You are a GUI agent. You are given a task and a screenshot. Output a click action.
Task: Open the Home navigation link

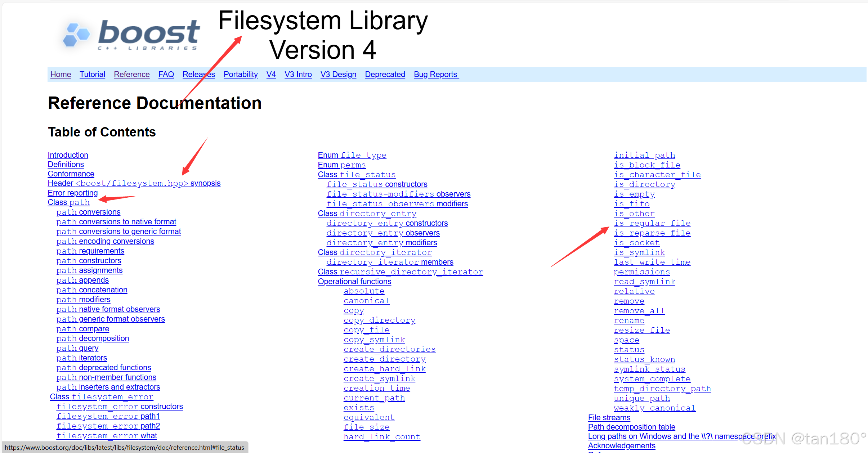pyautogui.click(x=61, y=75)
